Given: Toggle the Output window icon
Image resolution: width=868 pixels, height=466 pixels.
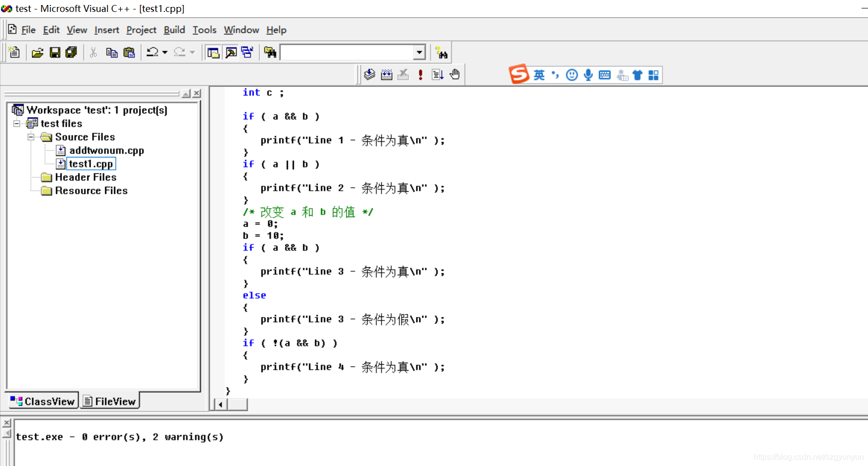Looking at the screenshot, I should pyautogui.click(x=231, y=52).
